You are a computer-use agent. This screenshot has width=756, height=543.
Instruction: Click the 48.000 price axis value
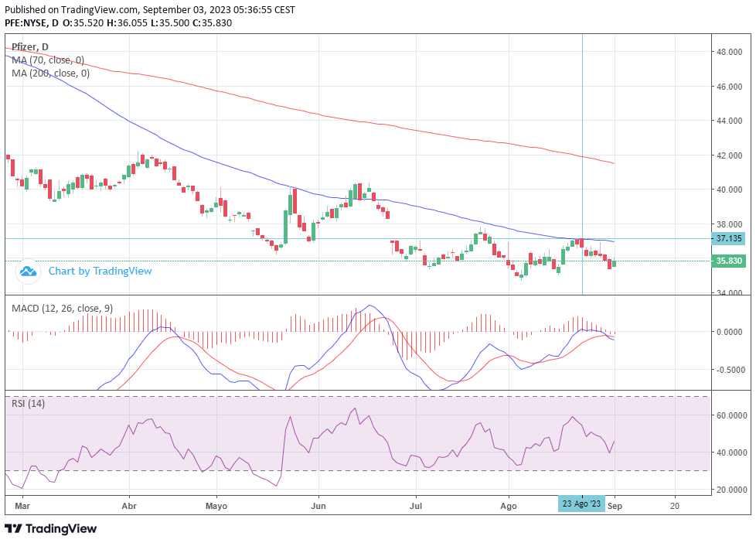pos(729,52)
